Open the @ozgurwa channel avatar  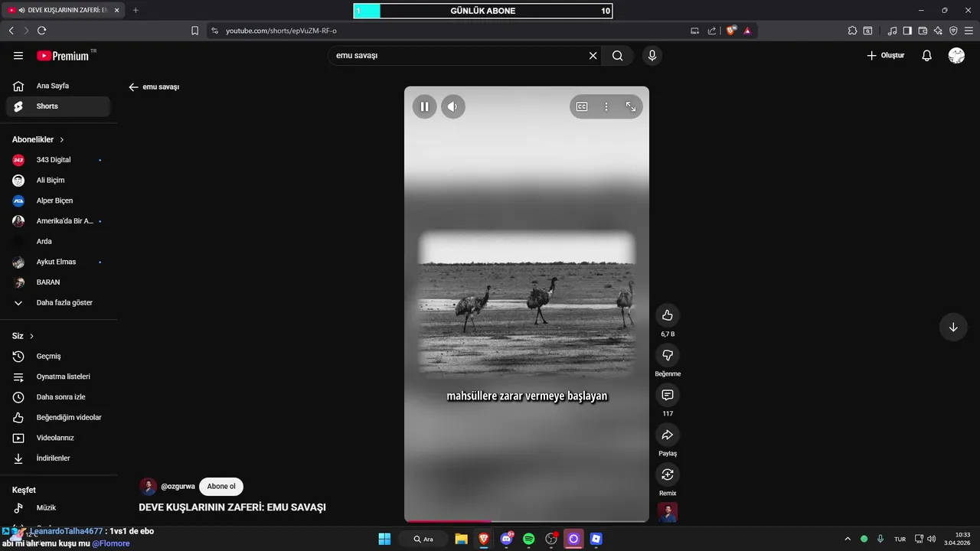tap(148, 487)
